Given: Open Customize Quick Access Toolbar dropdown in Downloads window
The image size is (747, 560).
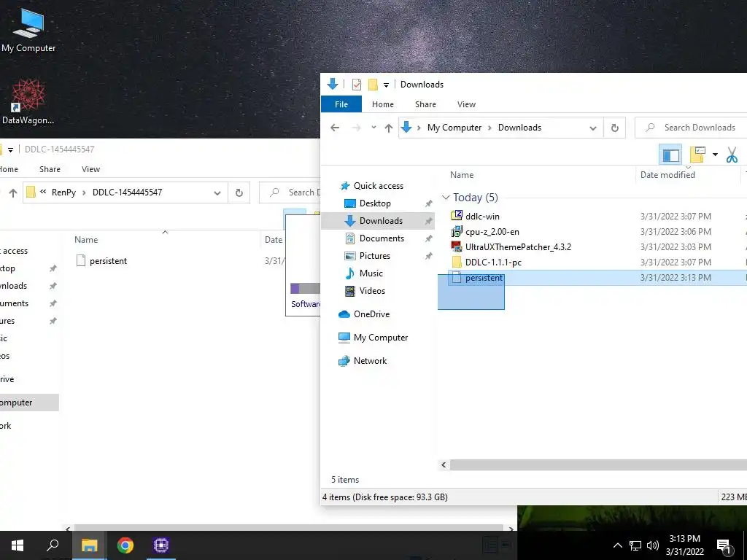Looking at the screenshot, I should 386,85.
